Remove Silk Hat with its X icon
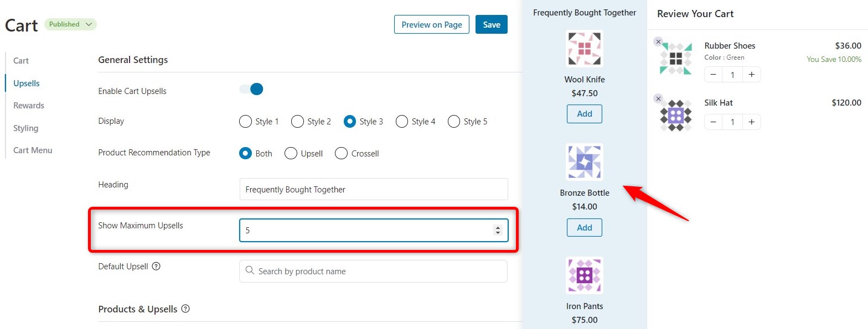868x329 pixels. pos(658,98)
